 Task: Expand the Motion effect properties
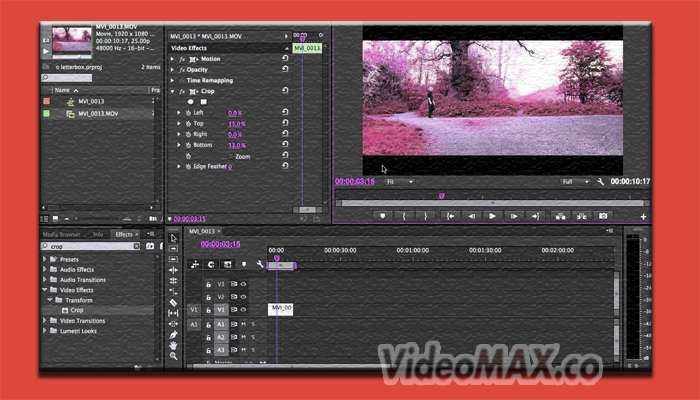[x=172, y=59]
